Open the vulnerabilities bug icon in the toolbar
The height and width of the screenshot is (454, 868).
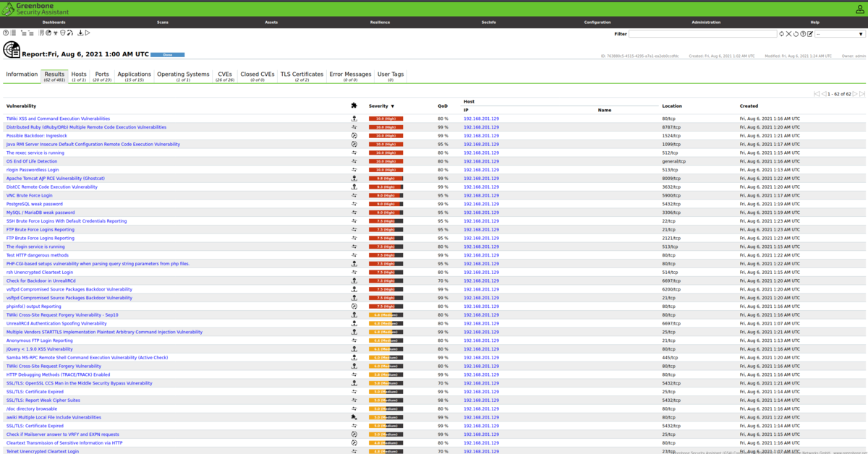55,33
